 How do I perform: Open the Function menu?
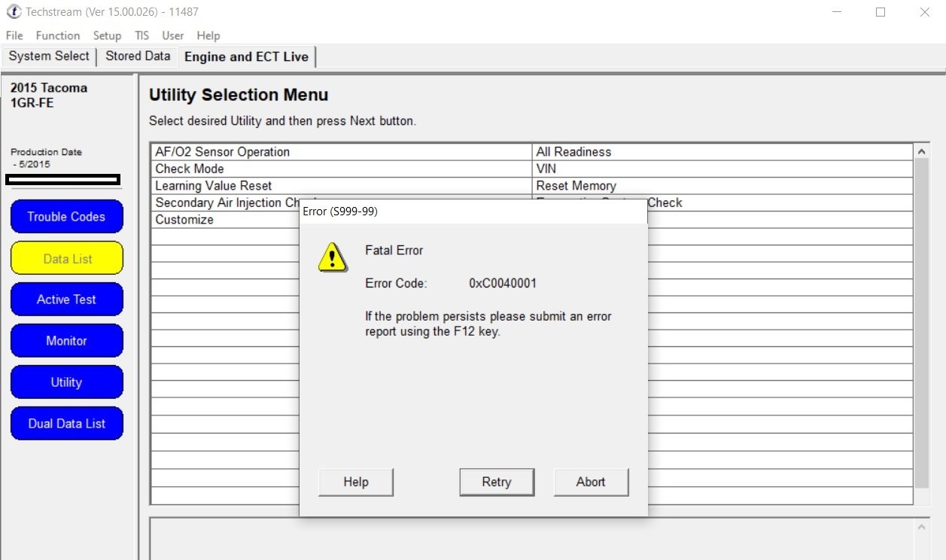point(58,35)
